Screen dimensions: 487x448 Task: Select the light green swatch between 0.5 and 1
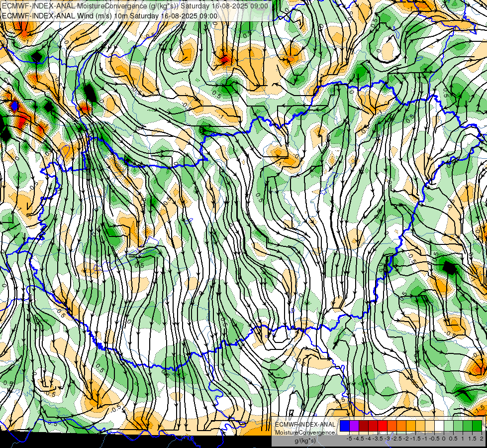(458, 426)
